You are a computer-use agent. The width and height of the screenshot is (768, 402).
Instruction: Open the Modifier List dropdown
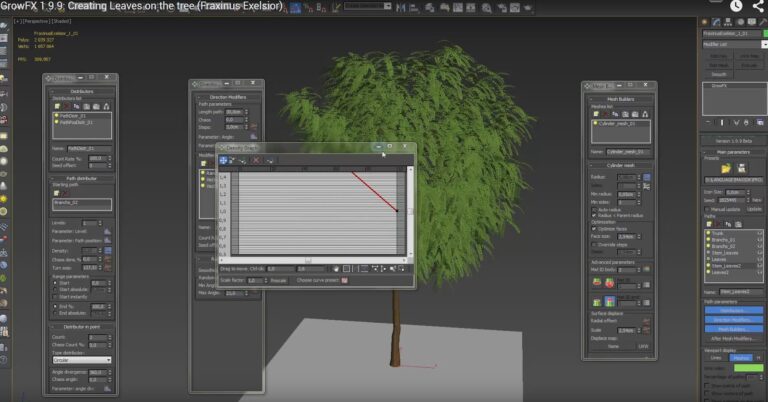pos(735,44)
